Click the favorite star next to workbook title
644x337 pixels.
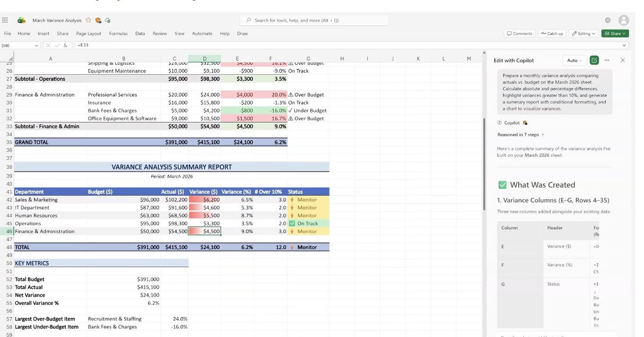click(x=88, y=20)
